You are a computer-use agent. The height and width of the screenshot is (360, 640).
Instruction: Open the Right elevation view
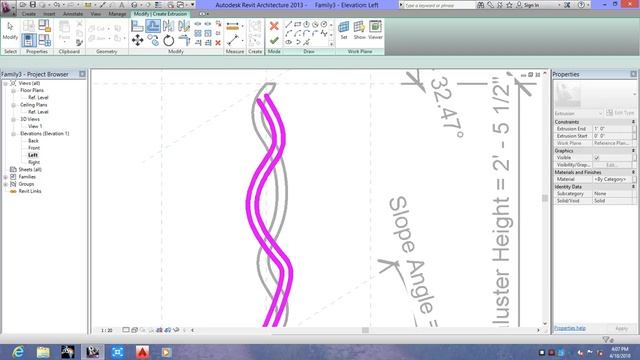pos(34,162)
